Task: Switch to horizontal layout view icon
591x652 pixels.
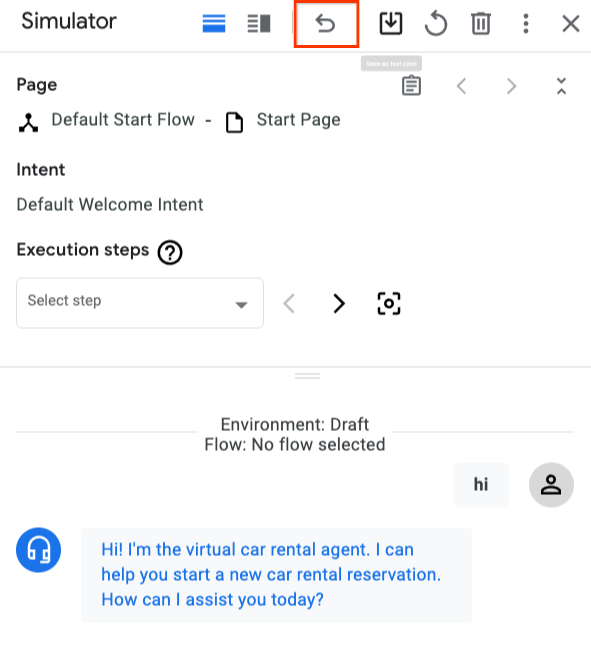Action: [214, 23]
